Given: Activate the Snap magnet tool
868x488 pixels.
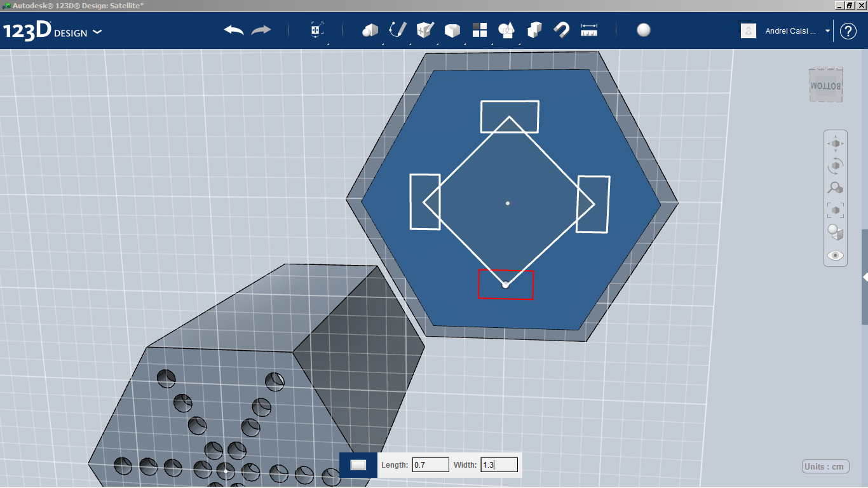Looking at the screenshot, I should 562,30.
